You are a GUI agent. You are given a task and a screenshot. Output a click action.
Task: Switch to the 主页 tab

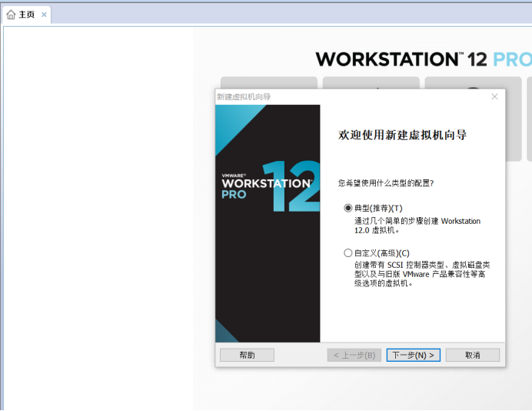tap(26, 15)
